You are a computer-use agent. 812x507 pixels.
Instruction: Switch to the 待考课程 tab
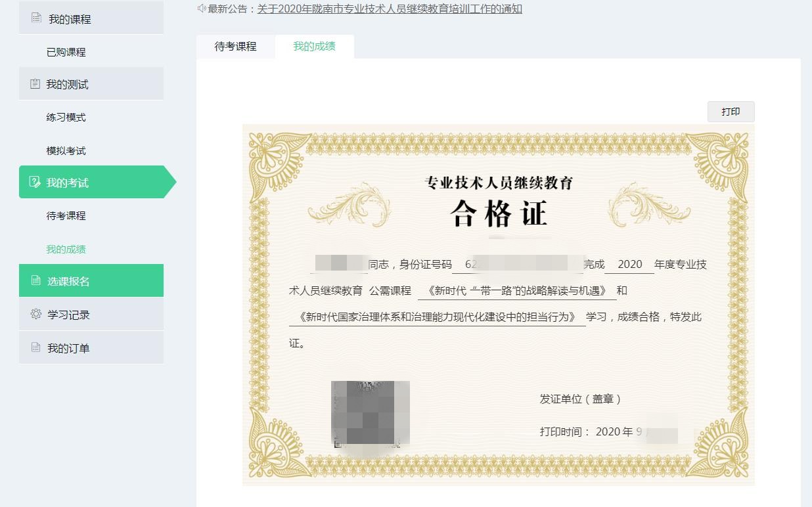pyautogui.click(x=235, y=47)
